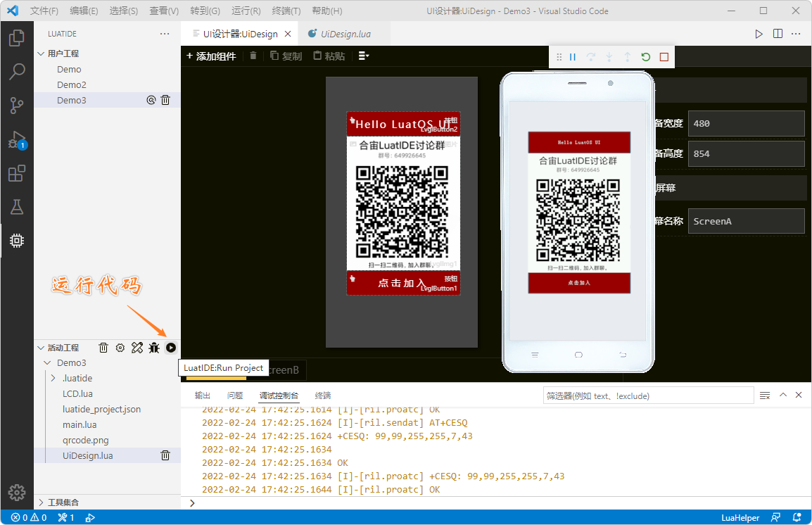
Task: Maximize the bottom panel with chevron
Action: click(783, 395)
